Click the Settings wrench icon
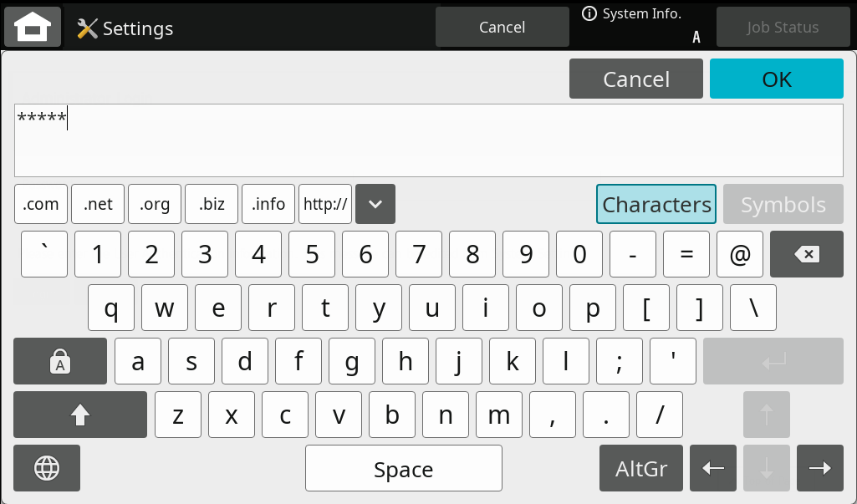 88,28
